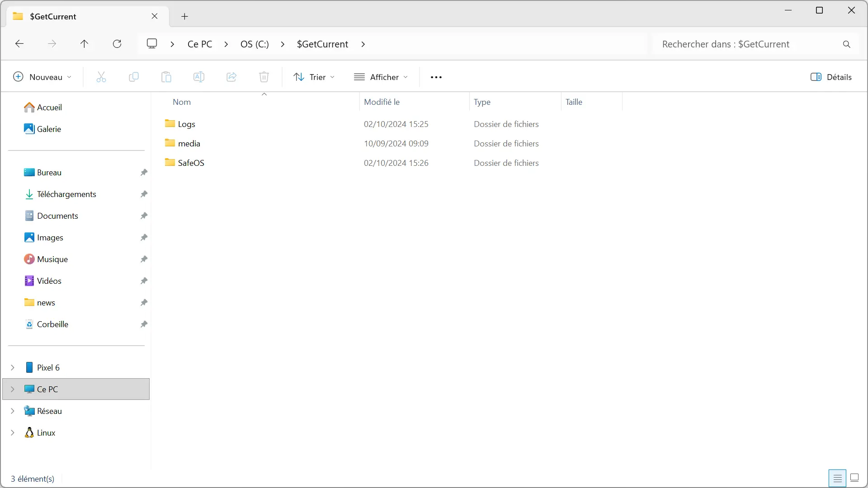Unpin Musique from quick access
Image resolution: width=868 pixels, height=488 pixels.
click(x=144, y=259)
